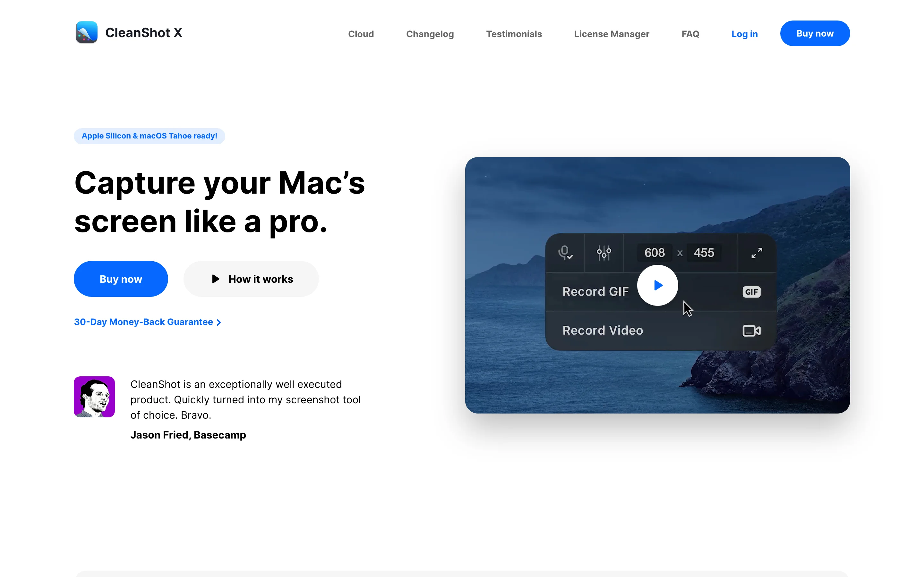Click Jason Fried's avatar image
Screen dimensions: 924x577
coord(94,397)
